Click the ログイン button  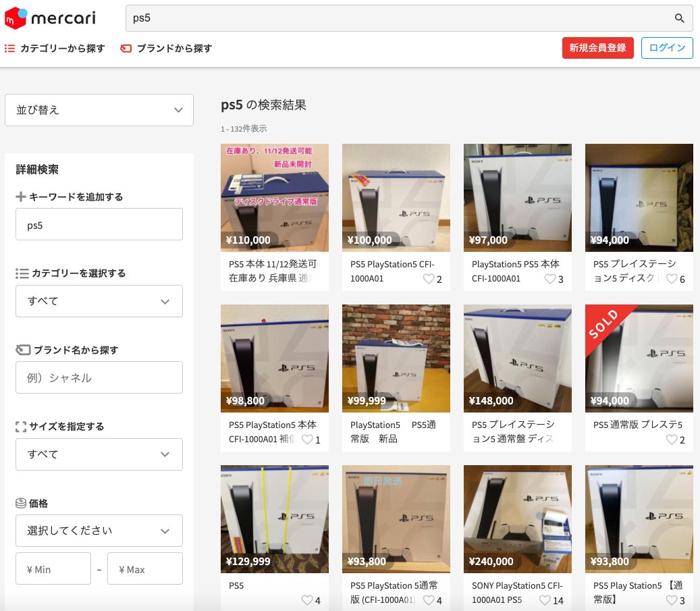666,48
